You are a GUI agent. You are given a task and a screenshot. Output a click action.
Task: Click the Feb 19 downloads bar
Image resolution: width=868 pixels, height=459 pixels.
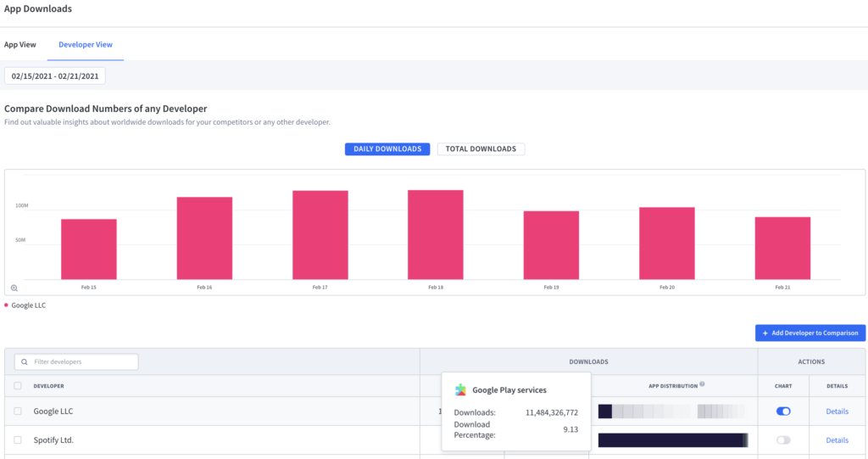(x=551, y=245)
